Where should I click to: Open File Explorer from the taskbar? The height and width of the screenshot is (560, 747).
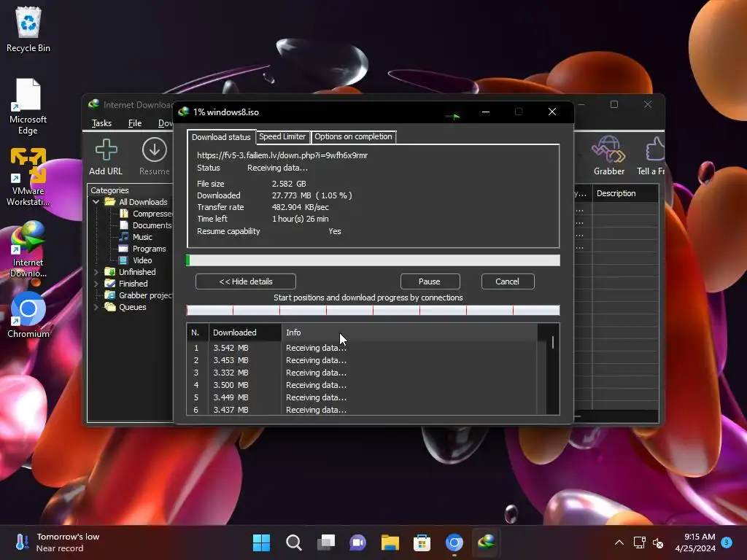coord(390,542)
